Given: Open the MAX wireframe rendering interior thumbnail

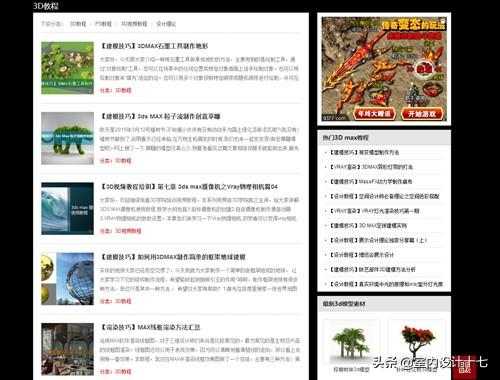Looking at the screenshot, I should click(x=67, y=349).
